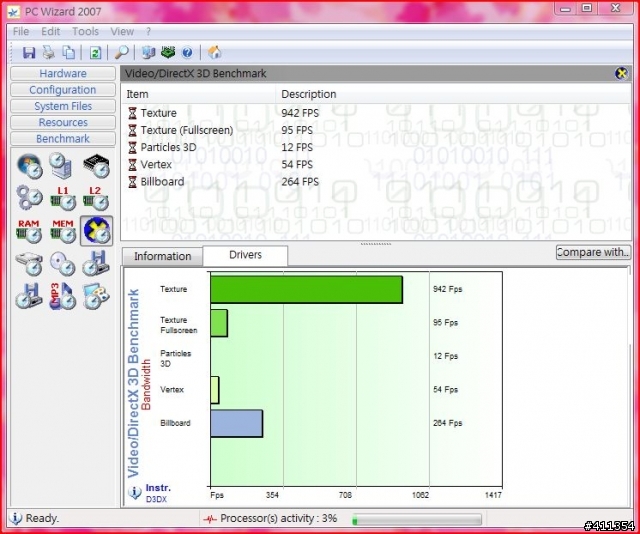This screenshot has width=640, height=534.
Task: Maximize the PC Wizard 2007 window
Action: point(587,8)
